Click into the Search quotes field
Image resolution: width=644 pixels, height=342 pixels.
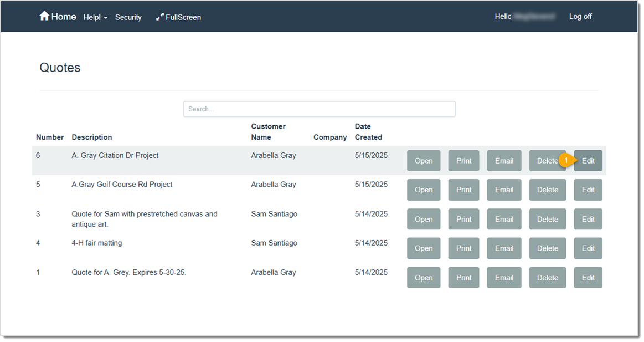point(319,109)
